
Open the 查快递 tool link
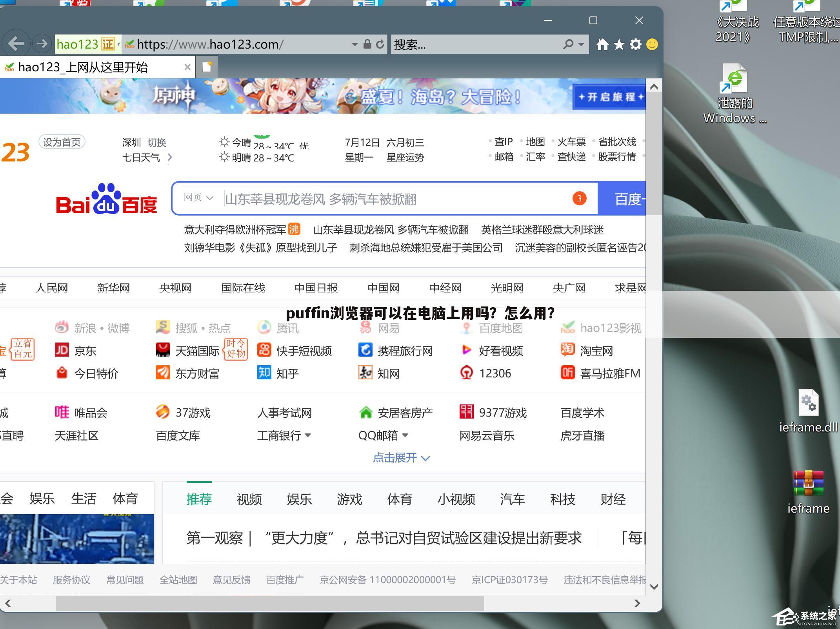click(x=571, y=157)
